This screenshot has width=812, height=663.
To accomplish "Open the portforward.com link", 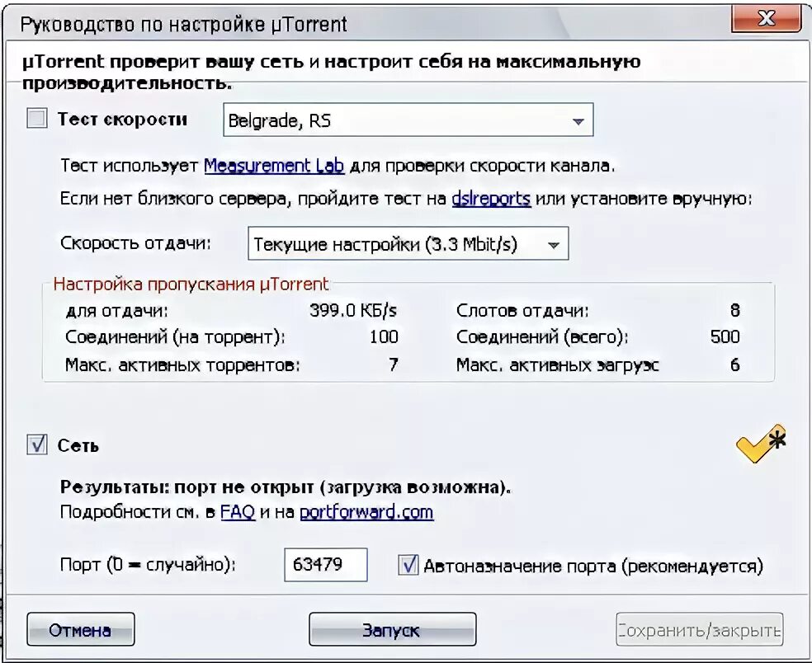I will click(x=366, y=512).
